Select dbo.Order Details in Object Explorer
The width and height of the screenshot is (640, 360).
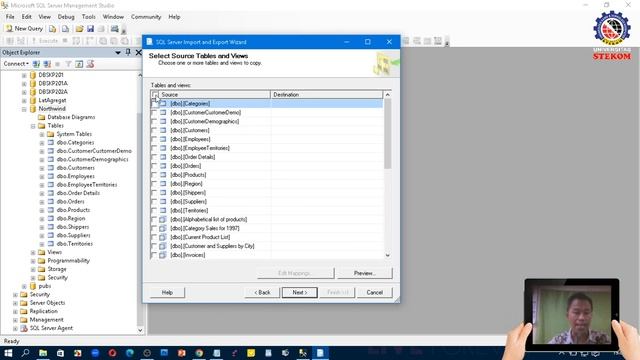tap(78, 193)
